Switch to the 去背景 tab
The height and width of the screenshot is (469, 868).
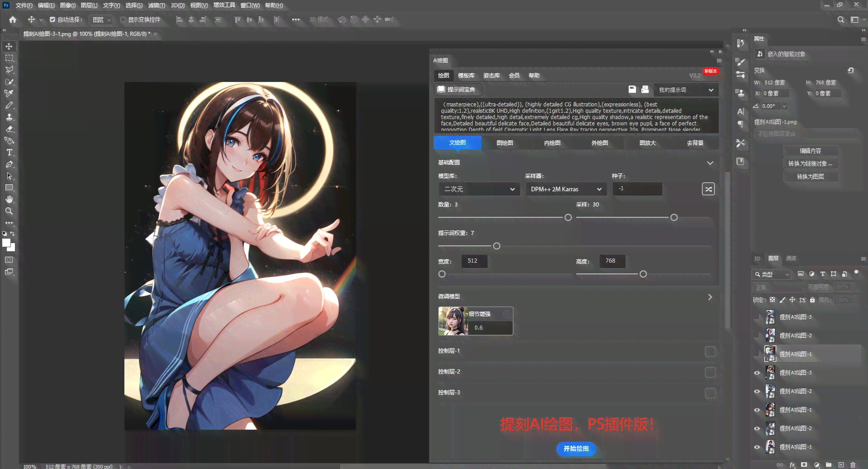click(695, 143)
